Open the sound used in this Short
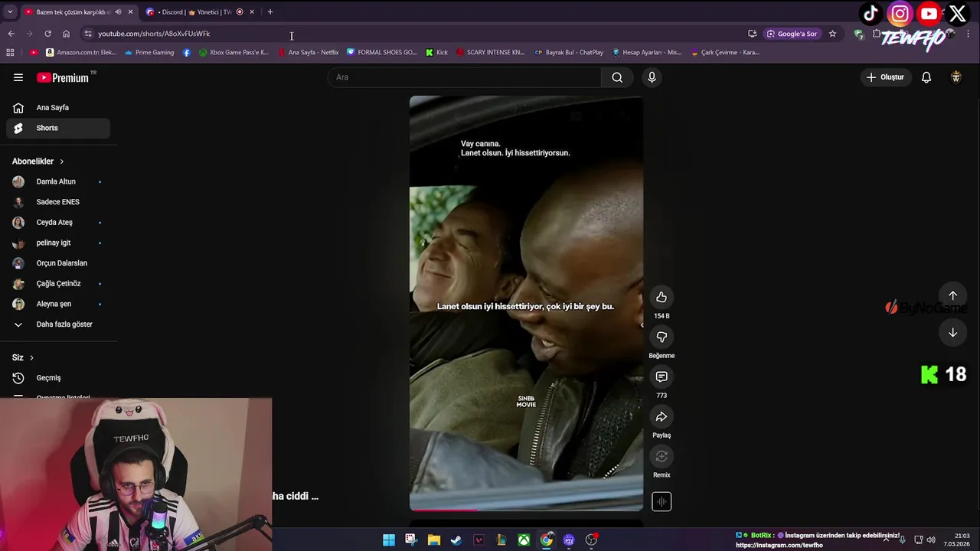980x551 pixels. point(661,502)
